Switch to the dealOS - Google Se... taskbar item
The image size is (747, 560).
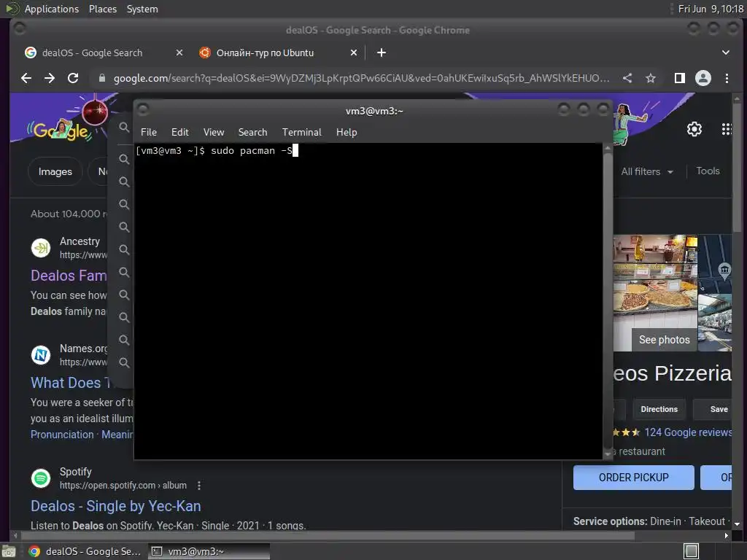pos(85,551)
